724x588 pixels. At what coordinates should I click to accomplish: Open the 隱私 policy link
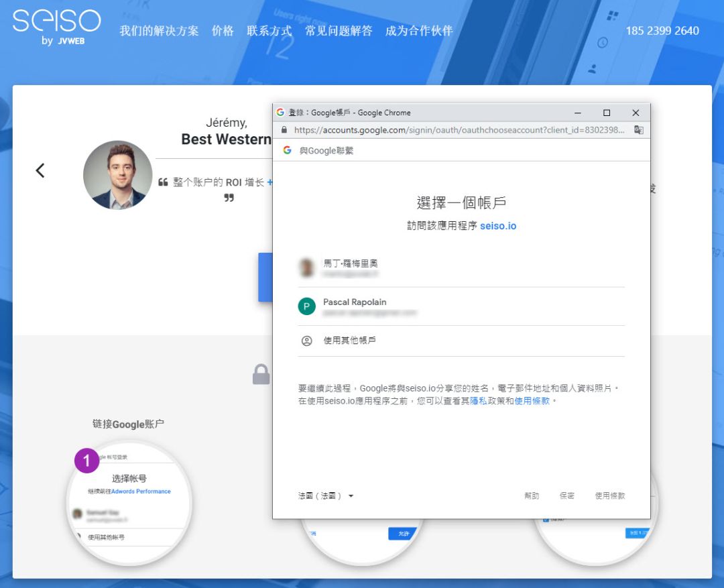479,401
